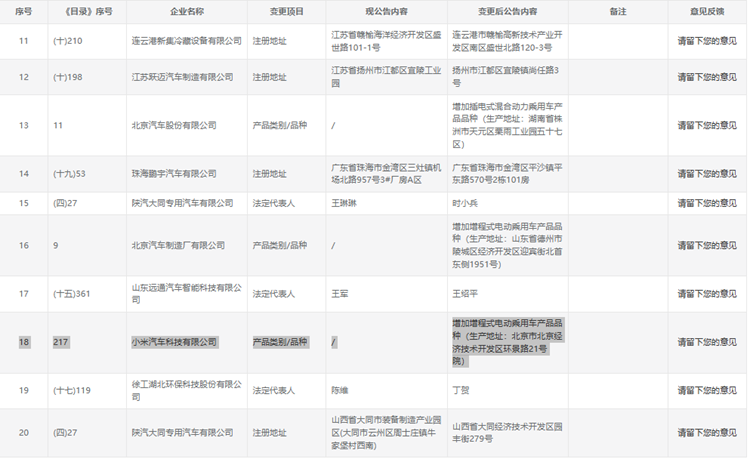Click 陕汽大同专用汽车有限公司 in row 15
This screenshot has height=459, width=750.
point(182,203)
